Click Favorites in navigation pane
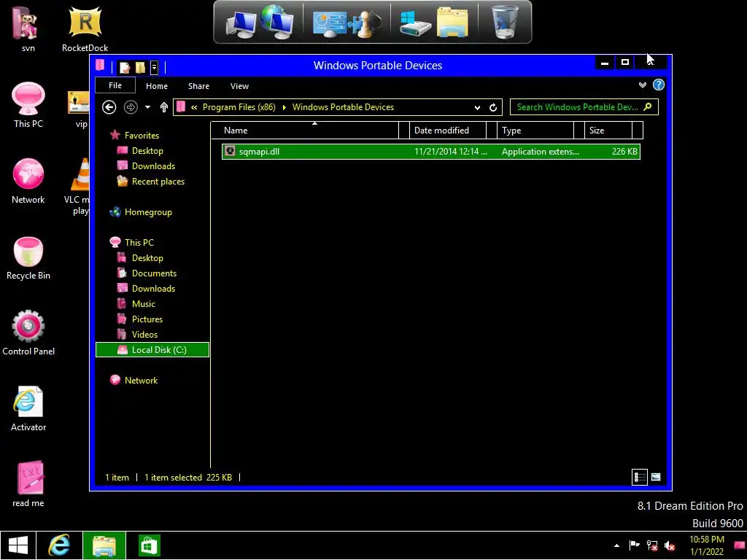The image size is (747, 560). click(x=142, y=135)
